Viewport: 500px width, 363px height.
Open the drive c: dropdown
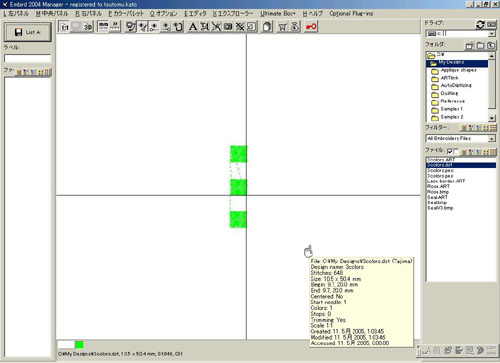[492, 34]
